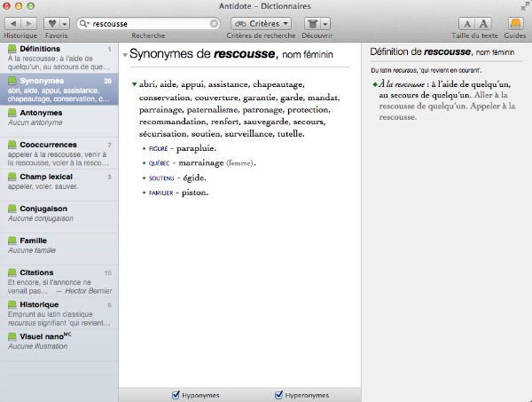532x402 pixels.
Task: Open the Famille dictionary
Action: point(59,248)
